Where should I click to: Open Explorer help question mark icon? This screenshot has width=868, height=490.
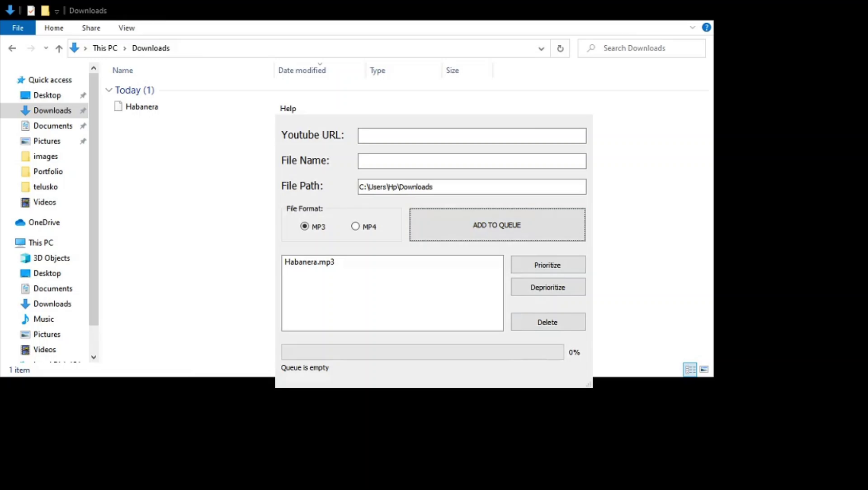[x=706, y=27]
